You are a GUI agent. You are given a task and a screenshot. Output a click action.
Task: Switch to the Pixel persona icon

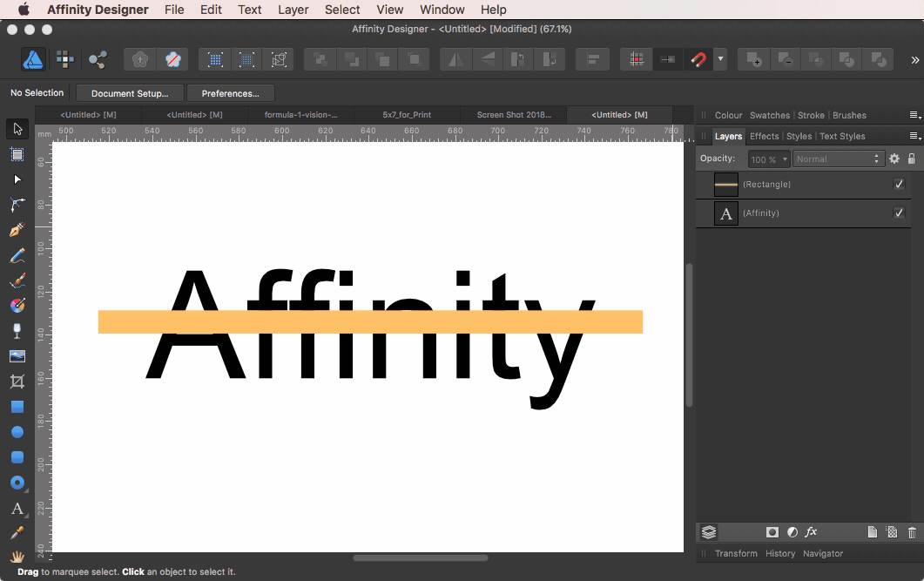point(65,59)
